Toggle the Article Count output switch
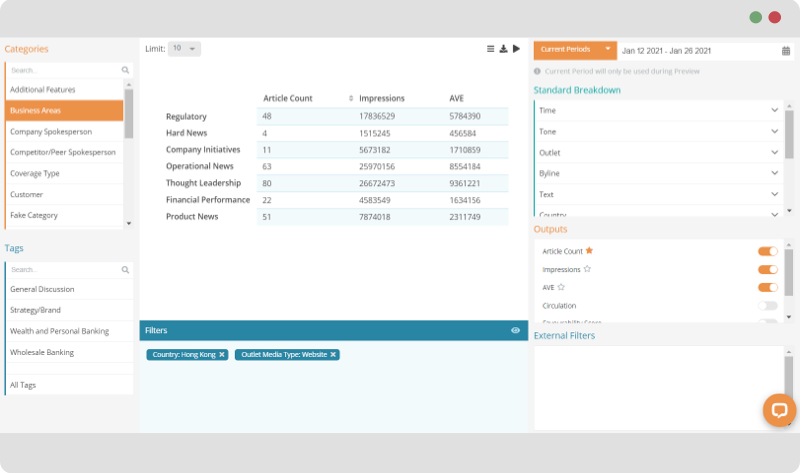Viewport: 801px width, 473px height. [x=767, y=251]
